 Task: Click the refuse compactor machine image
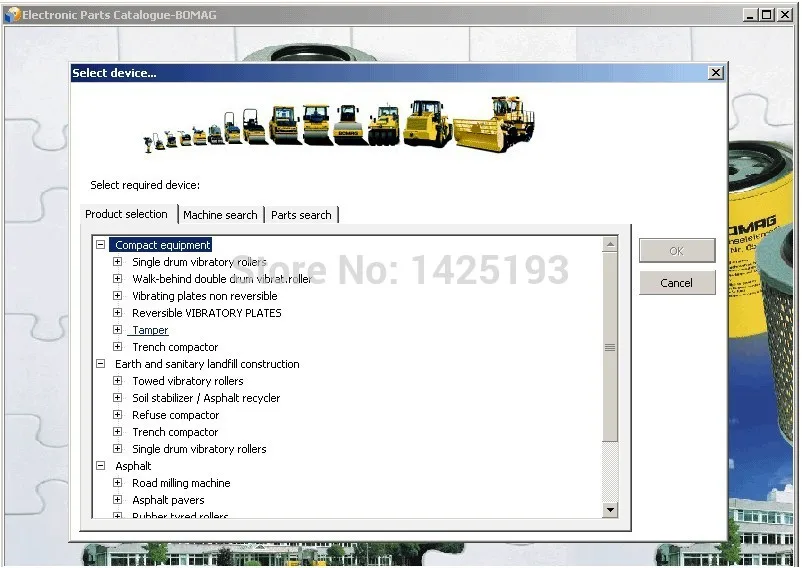coord(494,124)
